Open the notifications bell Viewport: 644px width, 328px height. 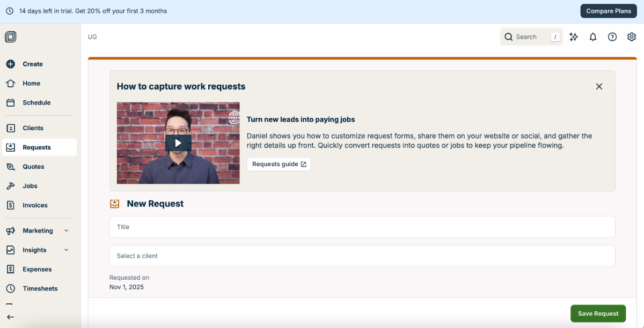(592, 36)
